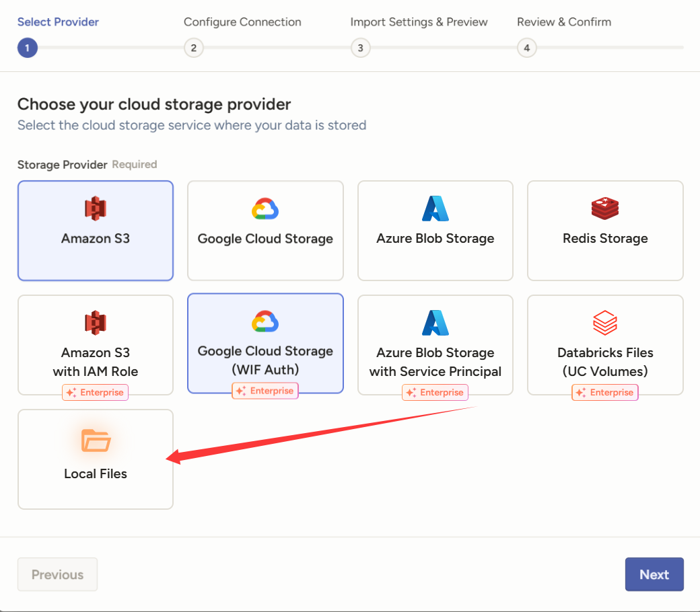Click the Azure Blob Storage logo icon
The width and height of the screenshot is (700, 612).
435,208
